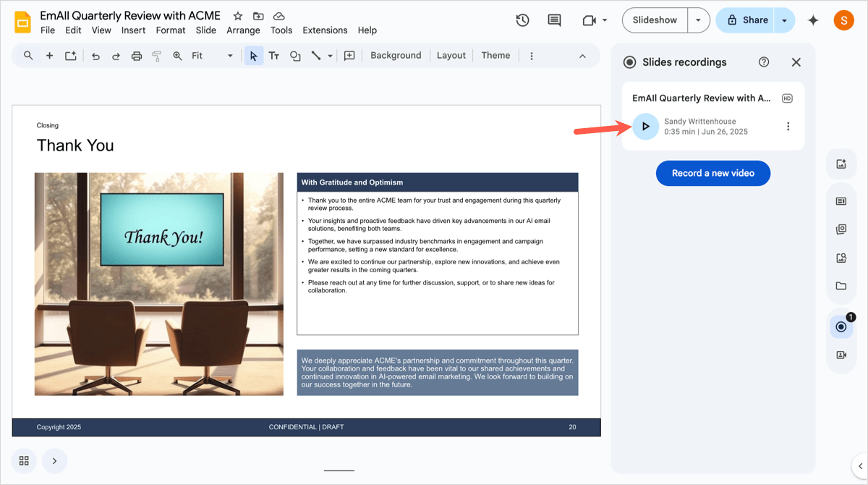Open the View menu

click(x=101, y=30)
